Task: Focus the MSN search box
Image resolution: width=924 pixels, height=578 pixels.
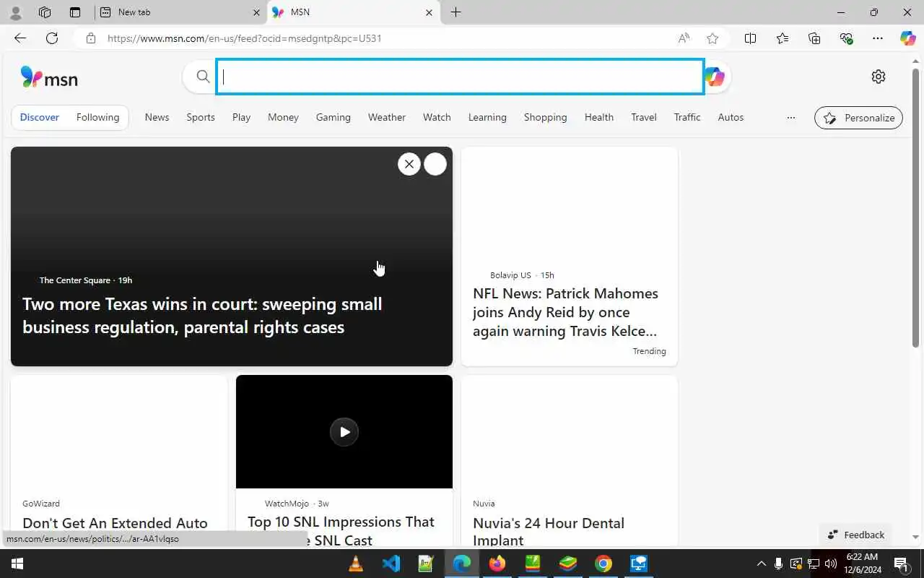Action: click(x=461, y=77)
